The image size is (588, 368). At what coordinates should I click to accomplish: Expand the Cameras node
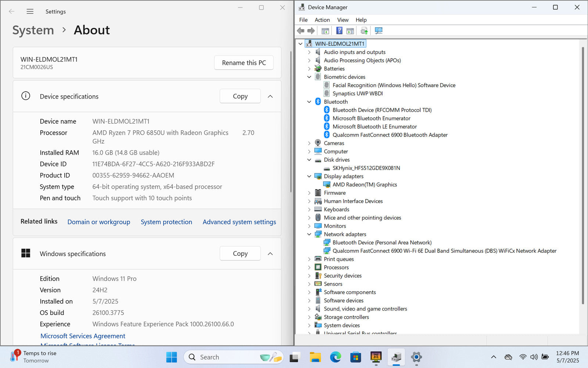point(309,143)
